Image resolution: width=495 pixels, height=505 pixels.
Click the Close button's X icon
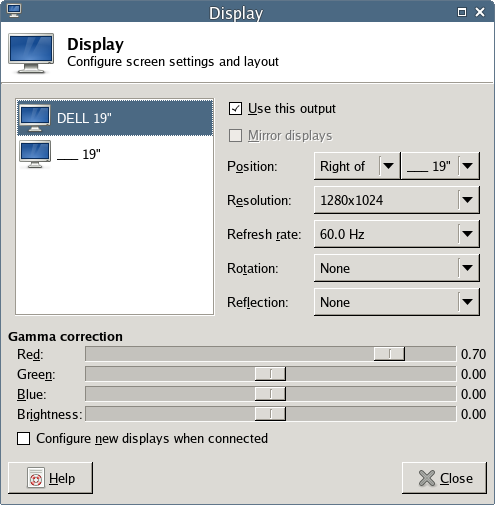pyautogui.click(x=427, y=478)
